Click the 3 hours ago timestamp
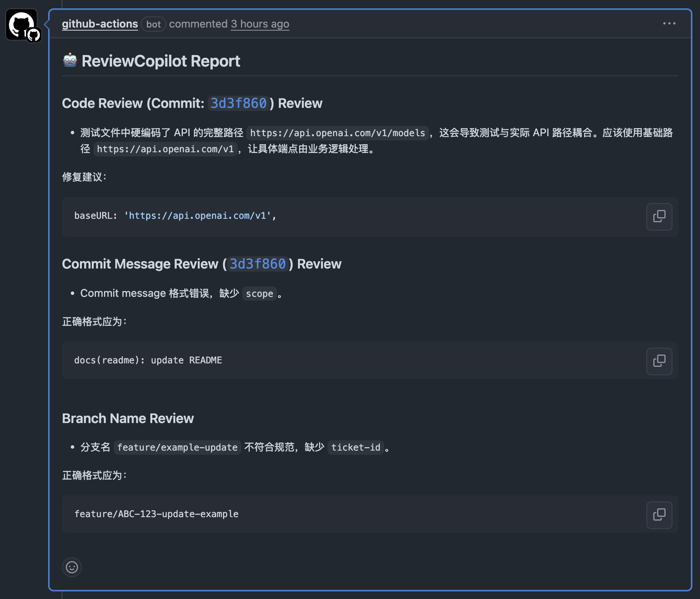700x599 pixels. click(260, 24)
